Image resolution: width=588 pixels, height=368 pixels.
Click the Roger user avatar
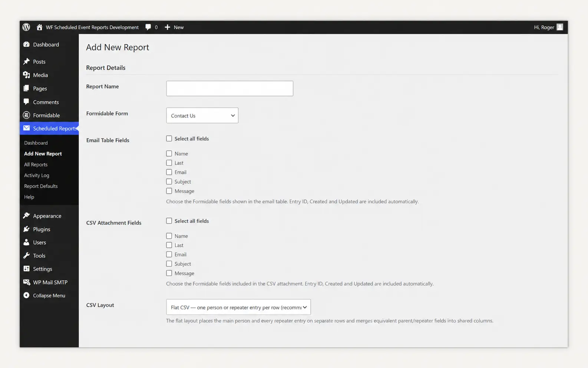[x=560, y=27]
